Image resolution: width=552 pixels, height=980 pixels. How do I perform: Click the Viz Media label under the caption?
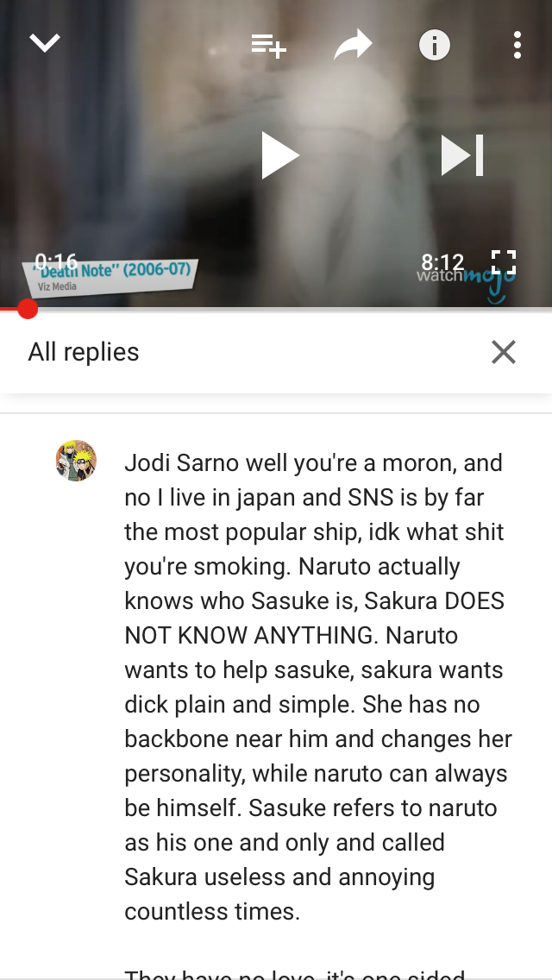click(x=57, y=287)
